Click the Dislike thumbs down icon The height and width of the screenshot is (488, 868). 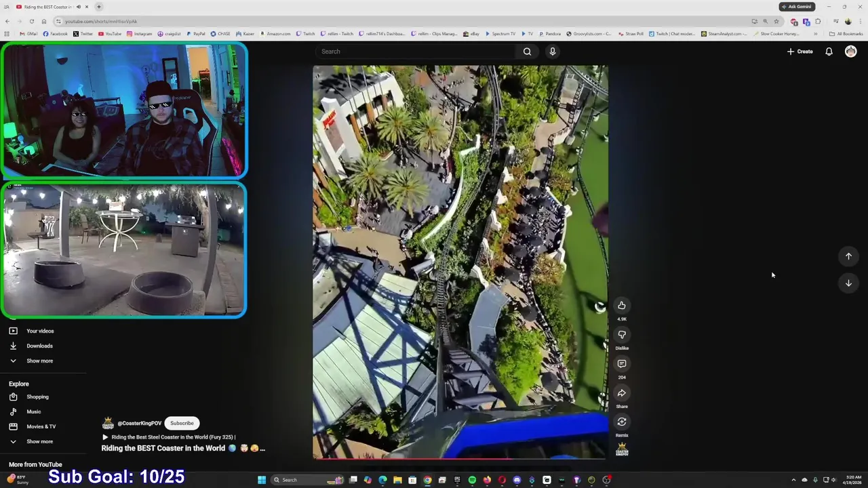point(622,335)
